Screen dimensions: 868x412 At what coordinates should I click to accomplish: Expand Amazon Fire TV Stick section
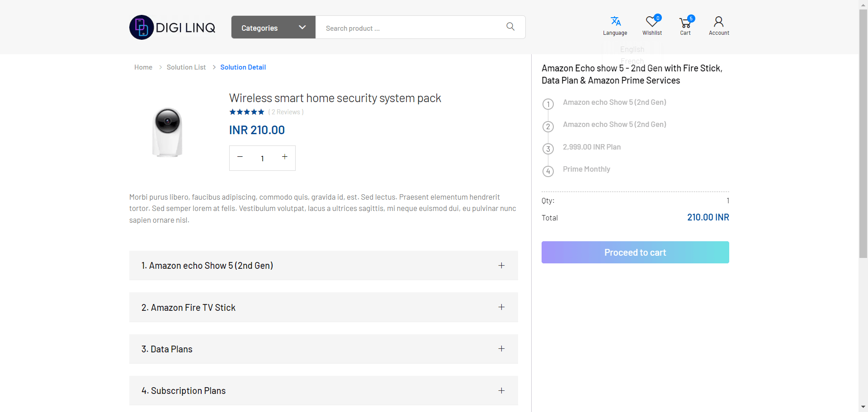tap(501, 307)
